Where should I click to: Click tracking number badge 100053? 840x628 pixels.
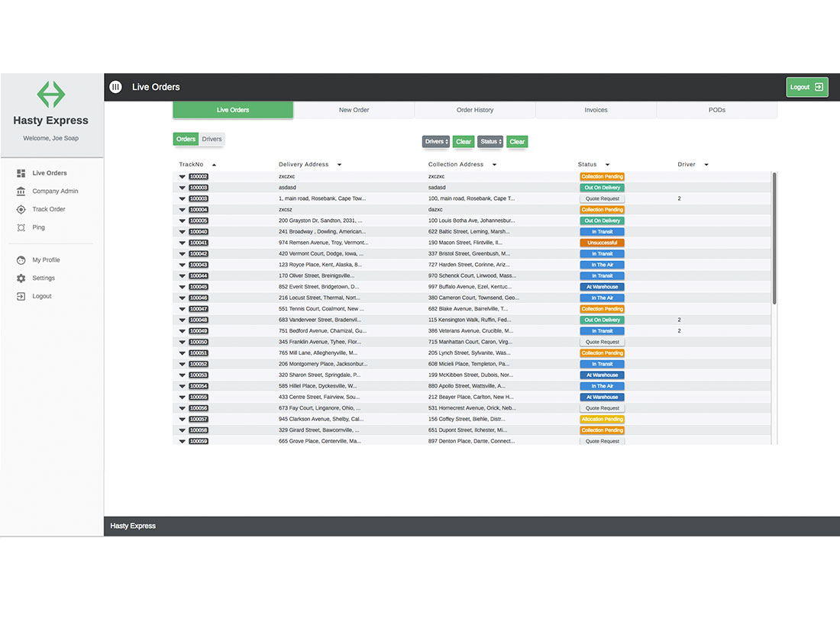(199, 375)
